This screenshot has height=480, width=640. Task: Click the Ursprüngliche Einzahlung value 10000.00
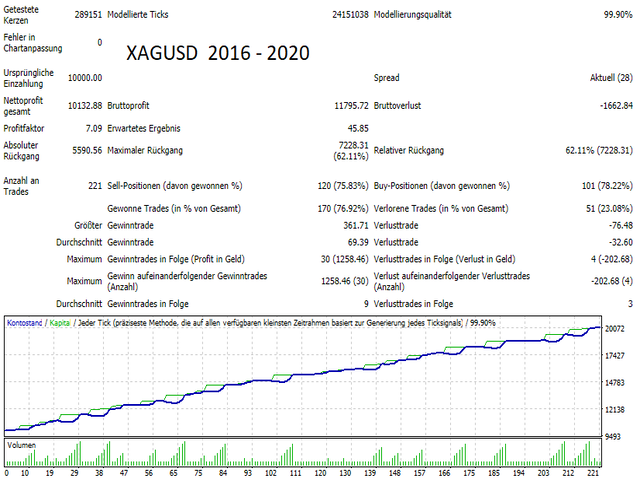[x=85, y=78]
